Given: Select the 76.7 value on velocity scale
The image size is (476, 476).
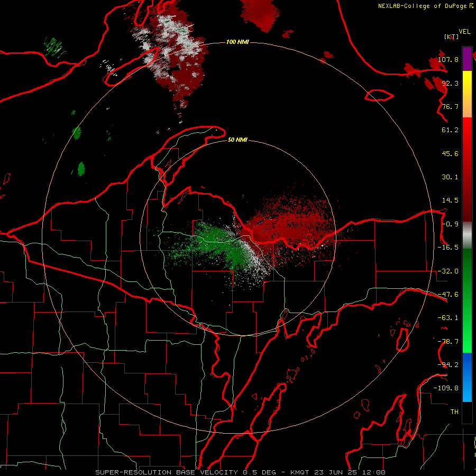Looking at the screenshot, I should pyautogui.click(x=450, y=106).
